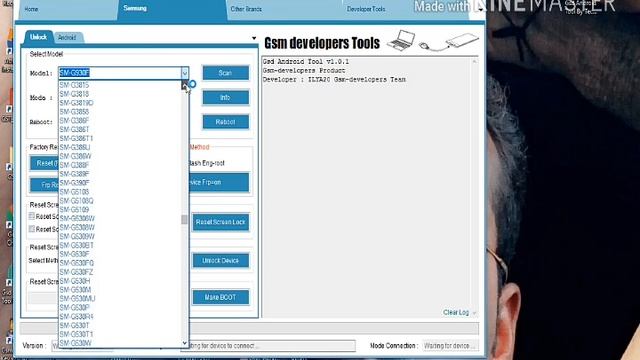Choose SM-G5108 from the model list

click(x=120, y=192)
